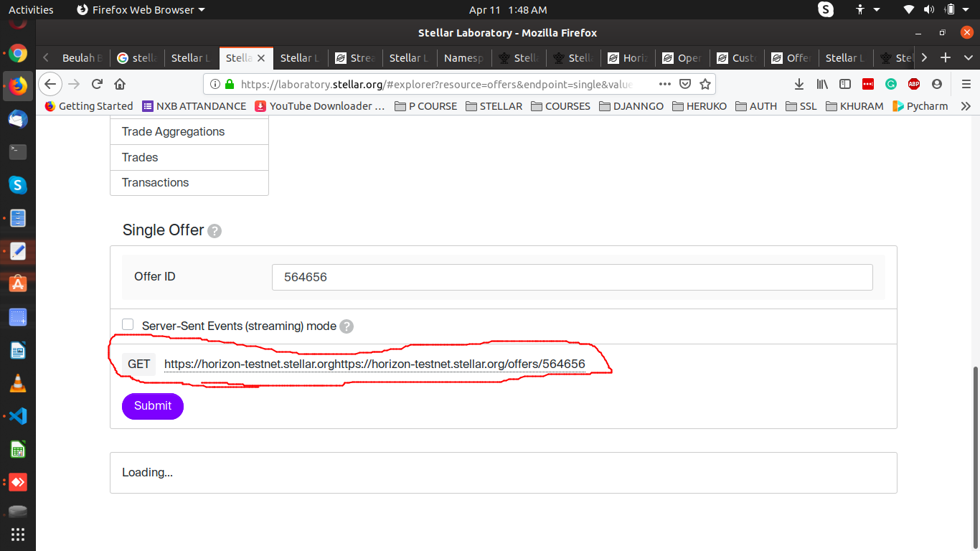Screen dimensions: 980x551
Task: Open Google Chrome from the dock
Action: pos(17,52)
